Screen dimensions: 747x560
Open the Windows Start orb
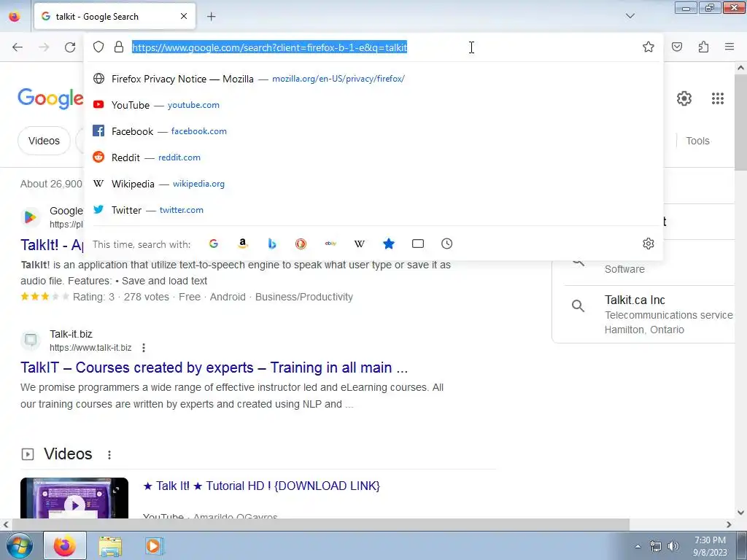pyautogui.click(x=20, y=545)
